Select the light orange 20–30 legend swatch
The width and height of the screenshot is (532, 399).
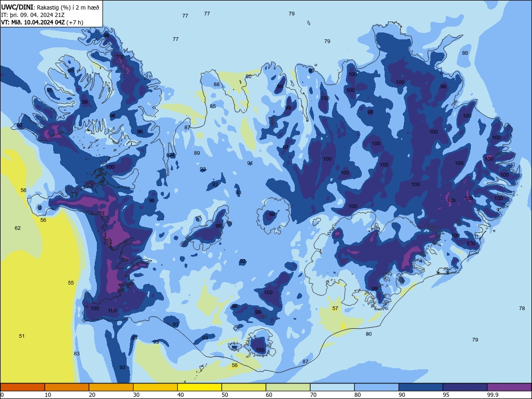[111, 387]
